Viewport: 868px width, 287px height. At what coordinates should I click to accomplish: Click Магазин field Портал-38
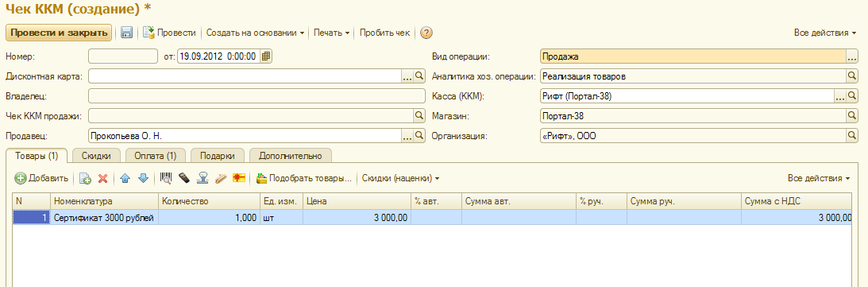[693, 115]
